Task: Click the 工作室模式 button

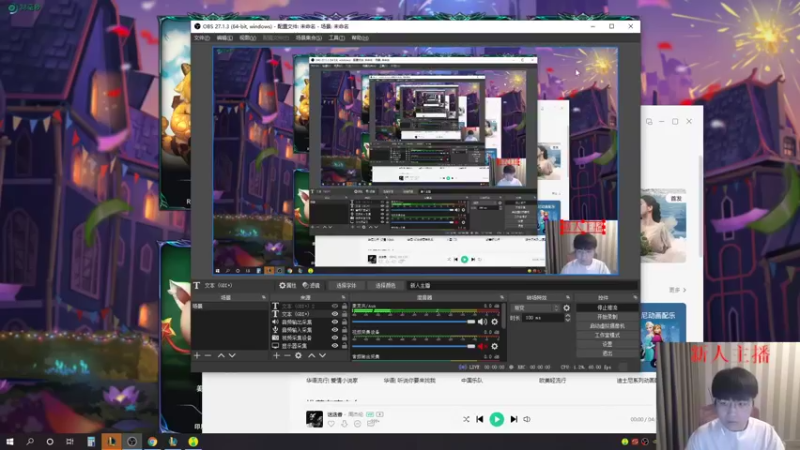Action: (607, 335)
